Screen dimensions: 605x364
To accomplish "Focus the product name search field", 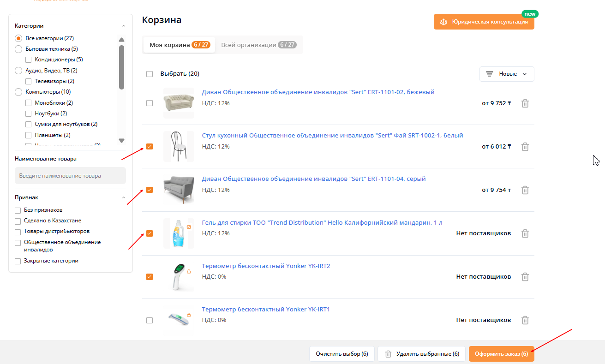I will point(70,176).
